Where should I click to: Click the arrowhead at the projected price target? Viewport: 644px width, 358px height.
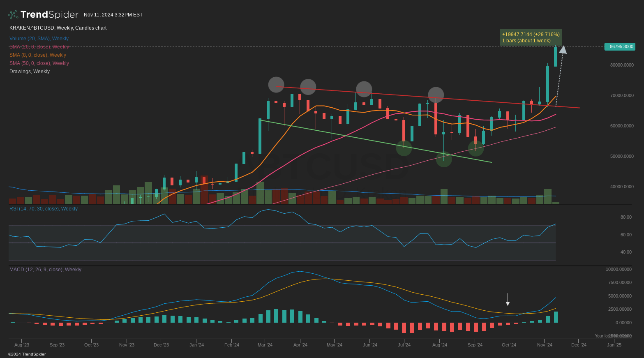point(563,50)
